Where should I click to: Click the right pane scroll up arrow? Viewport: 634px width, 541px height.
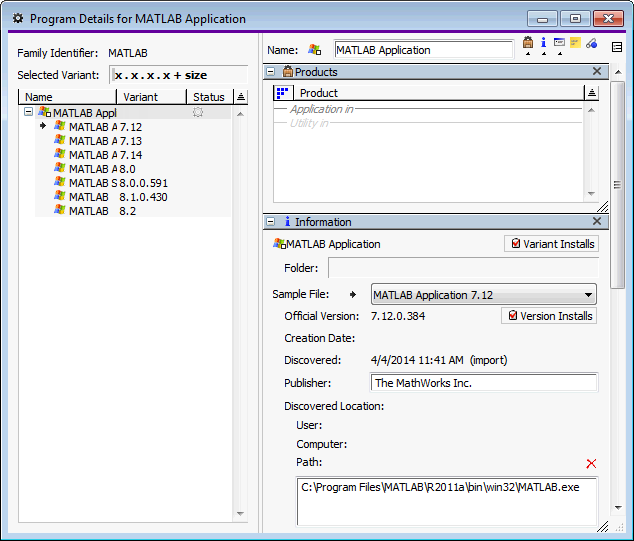click(617, 72)
